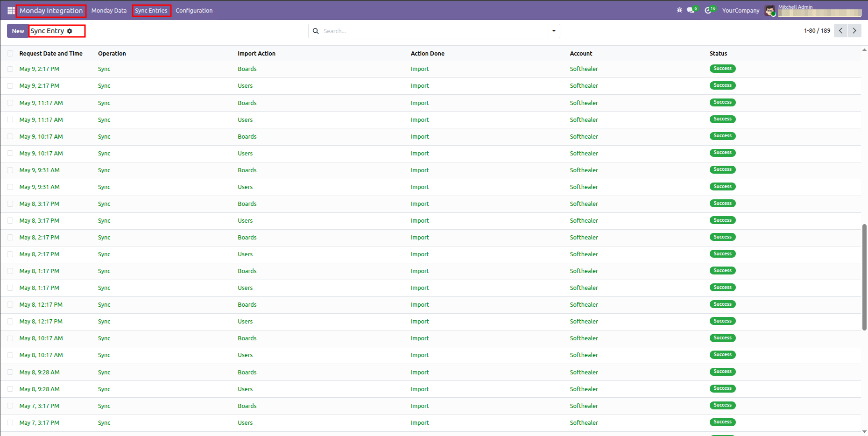
Task: Click Success badge in May 8, 10:17 AM Users row
Action: click(722, 355)
